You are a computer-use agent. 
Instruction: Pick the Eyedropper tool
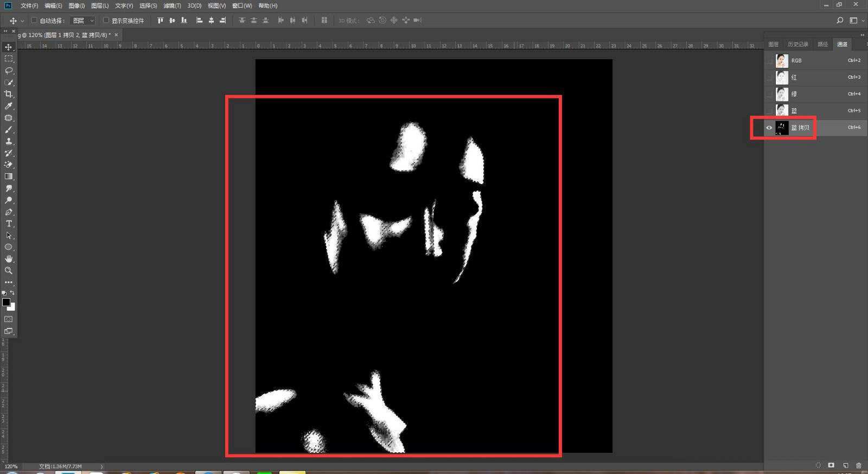(9, 106)
